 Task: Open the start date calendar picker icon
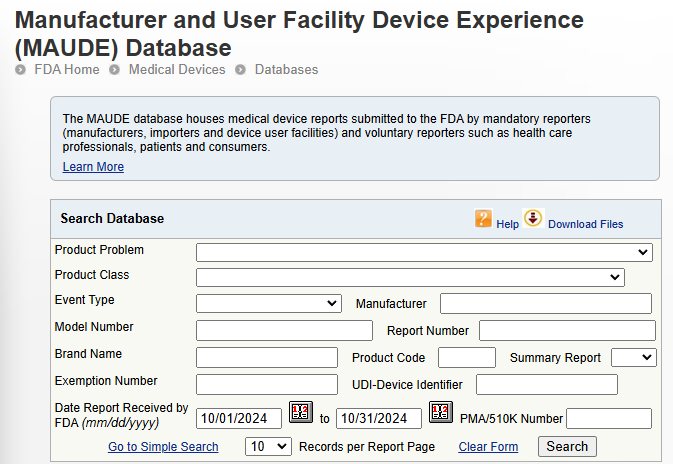click(x=301, y=411)
